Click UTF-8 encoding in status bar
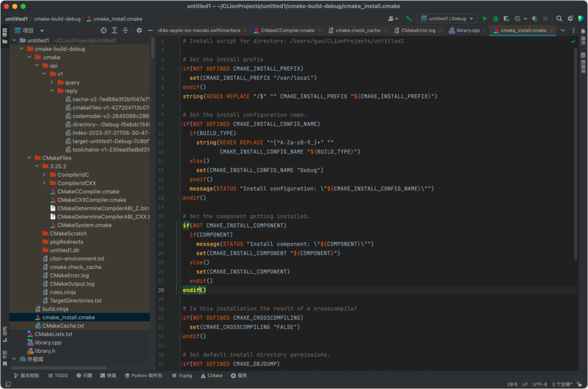Screen dimensions: 588x389 point(540,384)
